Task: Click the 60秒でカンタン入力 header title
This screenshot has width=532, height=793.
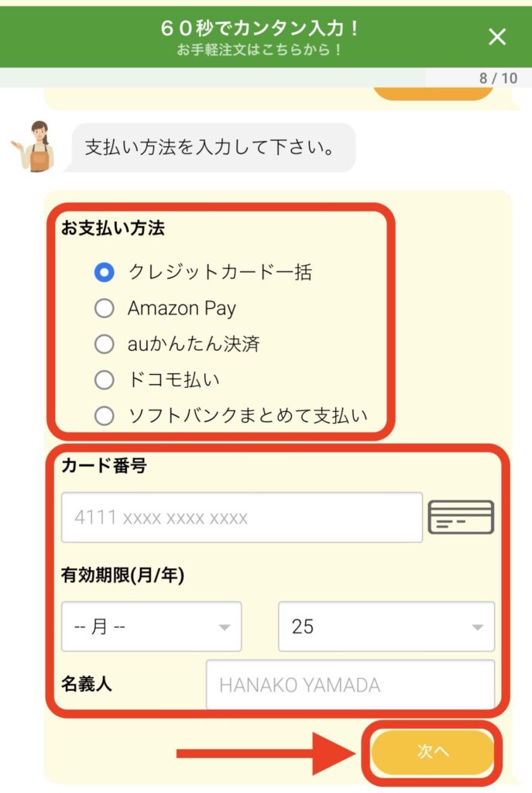Action: (x=259, y=27)
